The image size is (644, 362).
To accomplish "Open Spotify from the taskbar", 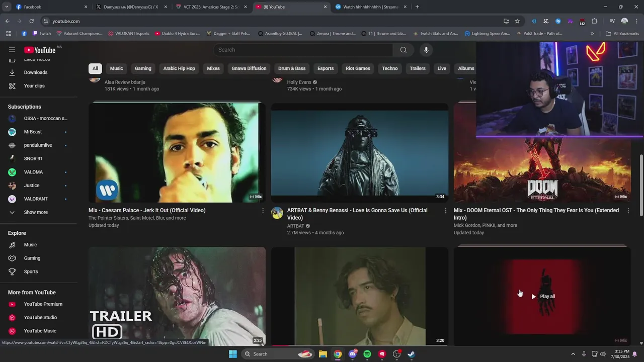I will point(367,354).
